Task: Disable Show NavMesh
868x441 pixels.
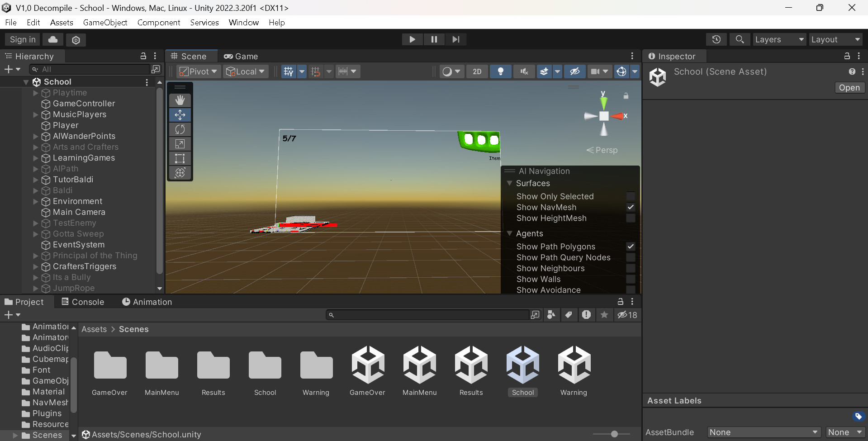Action: tap(631, 207)
